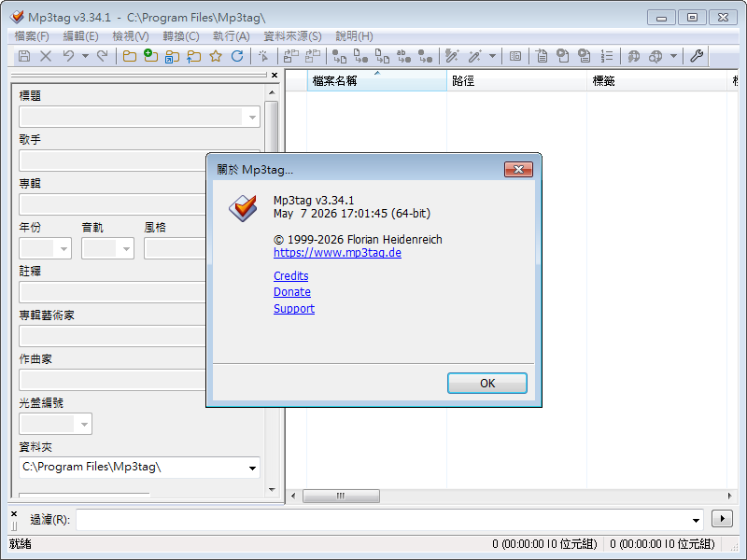
Task: Click the folder icon with blue link arrow
Action: pos(172,56)
